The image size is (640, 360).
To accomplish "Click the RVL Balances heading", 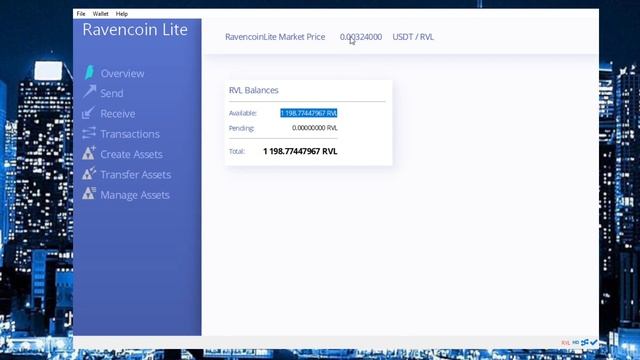I will coord(253,90).
